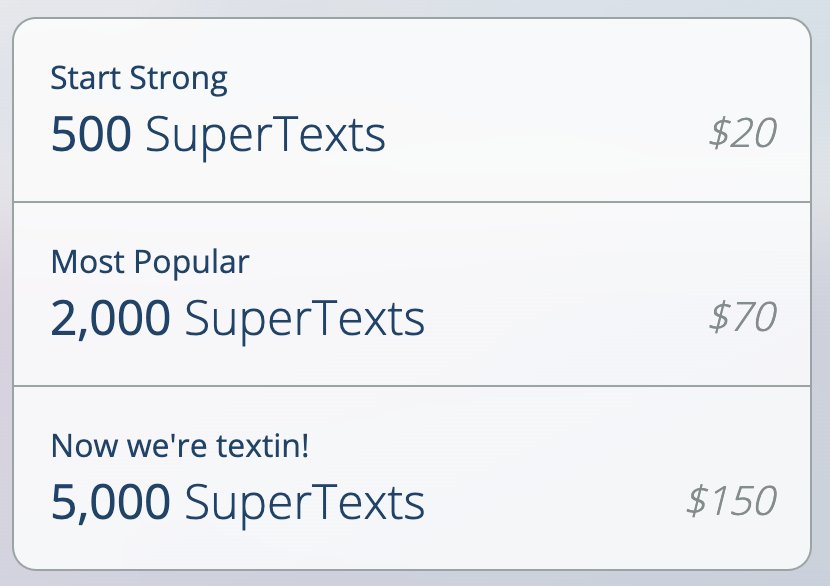Screen dimensions: 830x586
Task: Click the Now we're textin! label
Action: [180, 446]
